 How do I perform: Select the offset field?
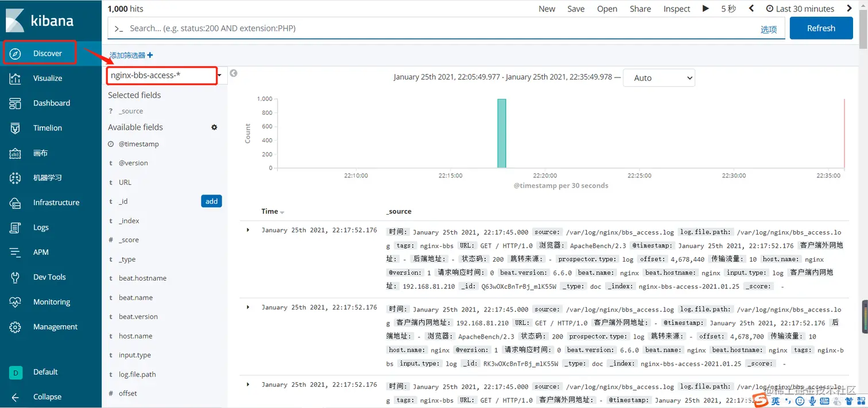[128, 394]
